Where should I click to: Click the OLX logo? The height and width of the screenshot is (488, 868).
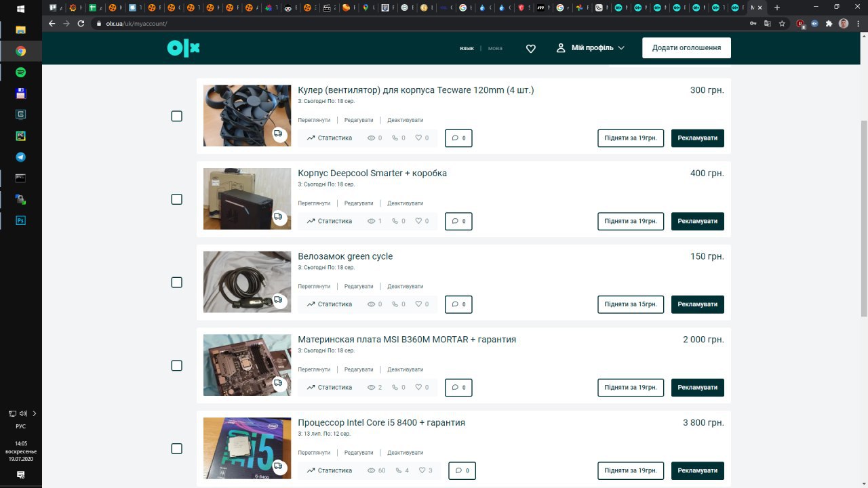(x=183, y=48)
